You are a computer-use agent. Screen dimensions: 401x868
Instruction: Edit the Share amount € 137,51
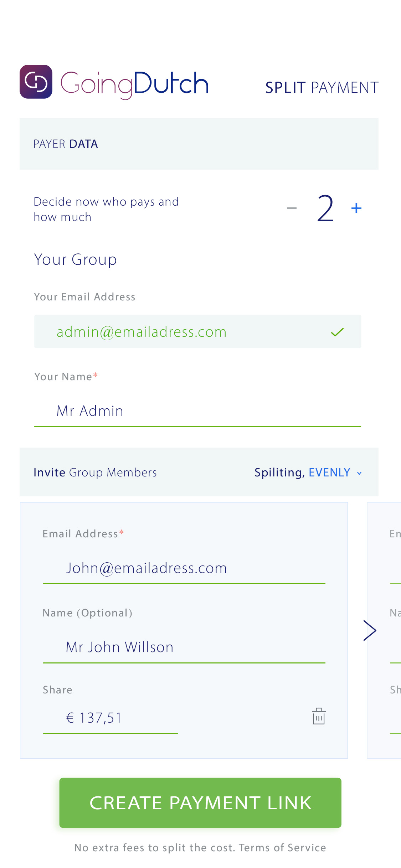[x=110, y=718]
